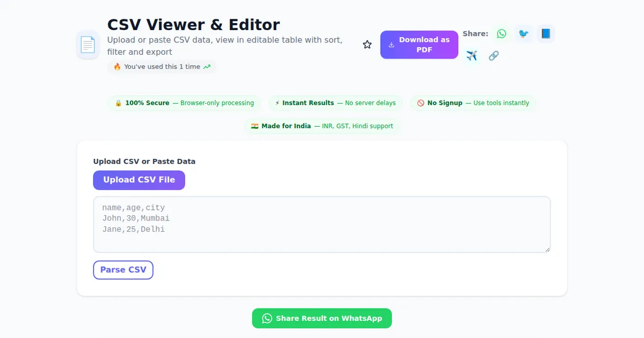The width and height of the screenshot is (644, 338).
Task: Click the lightning icon on Instant Results
Action: pos(277,102)
